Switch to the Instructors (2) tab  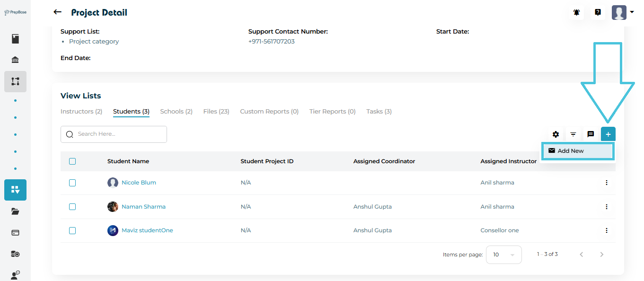point(81,112)
